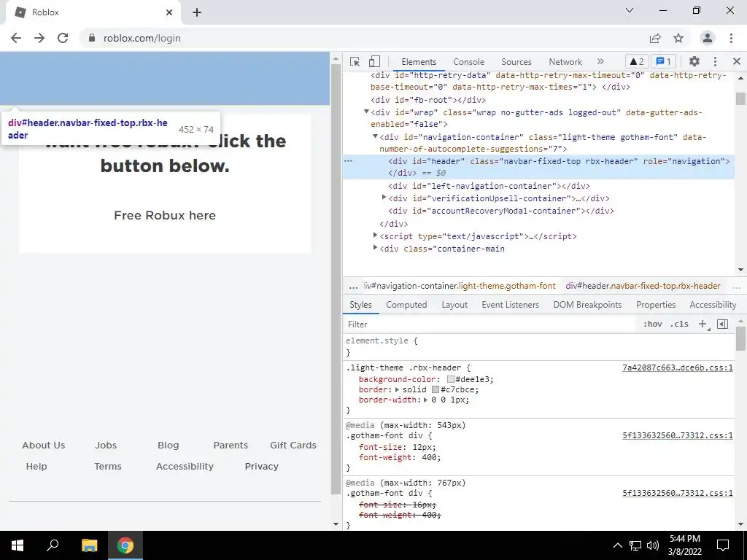Open the Accessibility footer link
Image resolution: width=747 pixels, height=560 pixels.
pos(185,466)
